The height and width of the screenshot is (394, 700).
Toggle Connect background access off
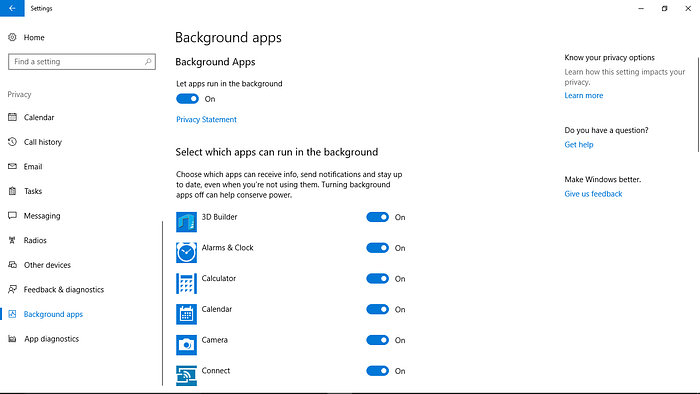tap(378, 371)
